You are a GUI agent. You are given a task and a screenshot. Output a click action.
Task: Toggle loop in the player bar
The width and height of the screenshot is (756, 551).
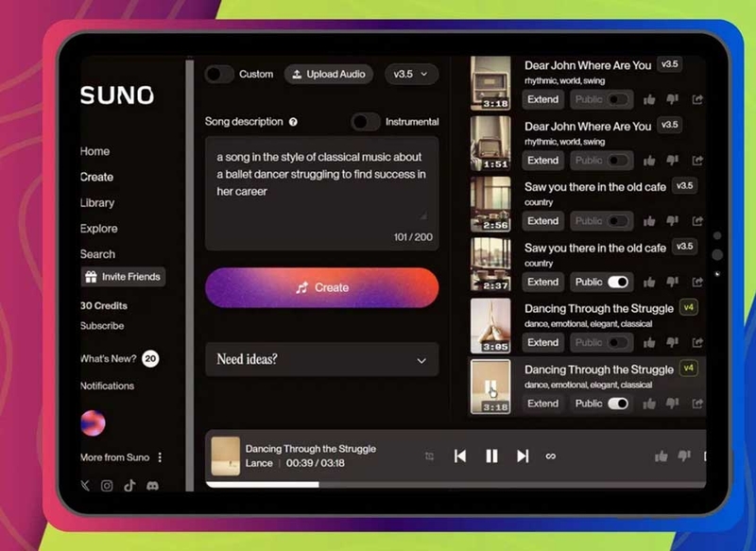(x=551, y=456)
